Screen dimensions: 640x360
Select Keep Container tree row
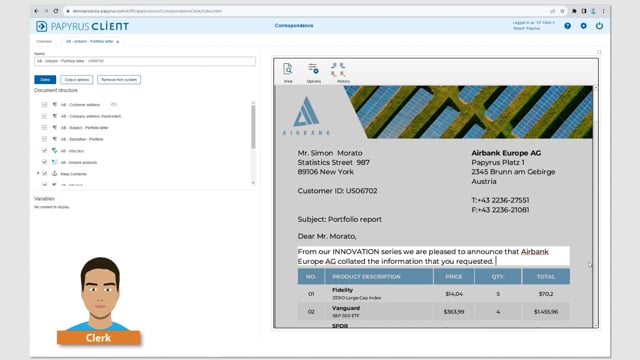[x=73, y=173]
